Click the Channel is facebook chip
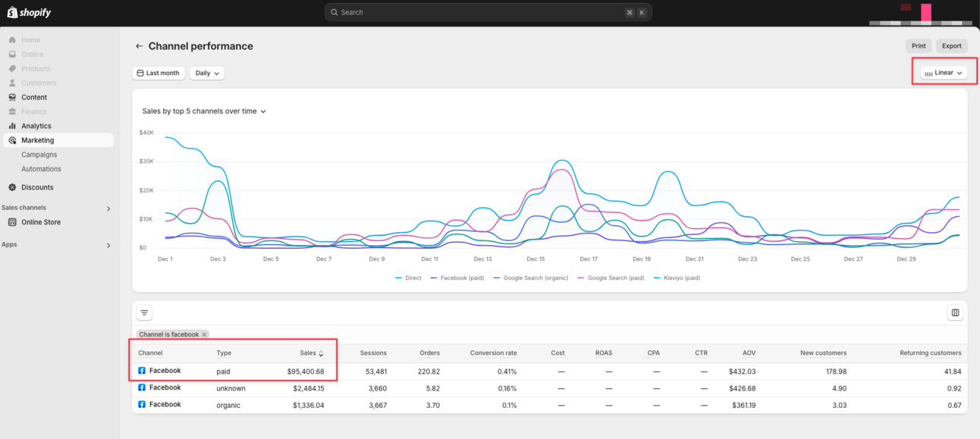Screen dimensions: 980x439 pyautogui.click(x=172, y=334)
